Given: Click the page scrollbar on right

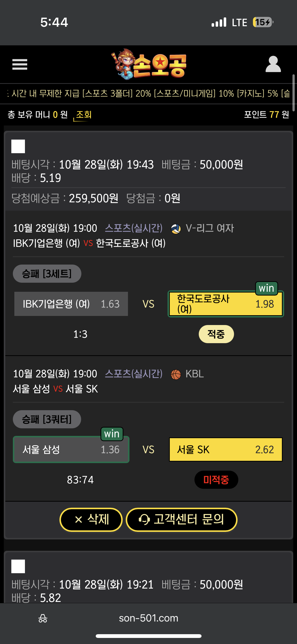Looking at the screenshot, I should pyautogui.click(x=293, y=92).
